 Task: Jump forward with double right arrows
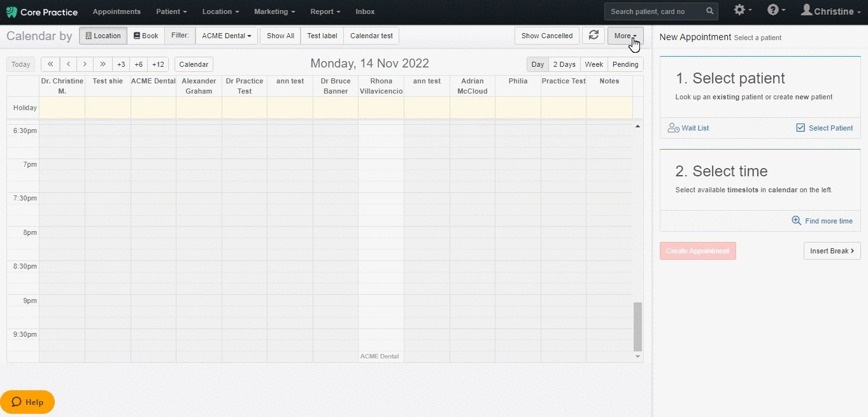[103, 64]
